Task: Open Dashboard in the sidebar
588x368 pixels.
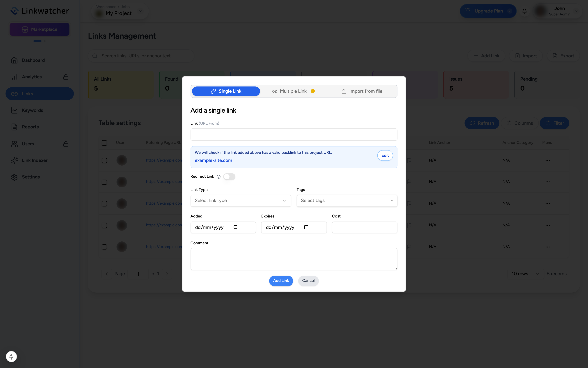Action: point(40,60)
